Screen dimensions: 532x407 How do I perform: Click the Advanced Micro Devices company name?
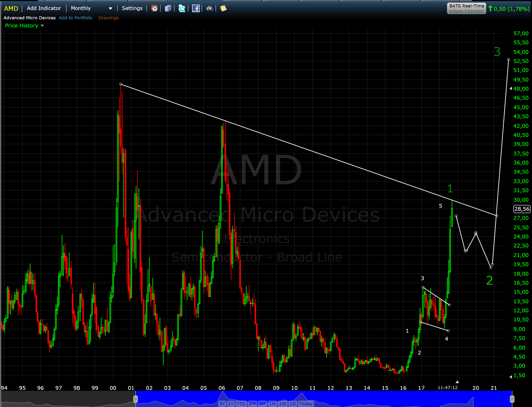tap(30, 18)
